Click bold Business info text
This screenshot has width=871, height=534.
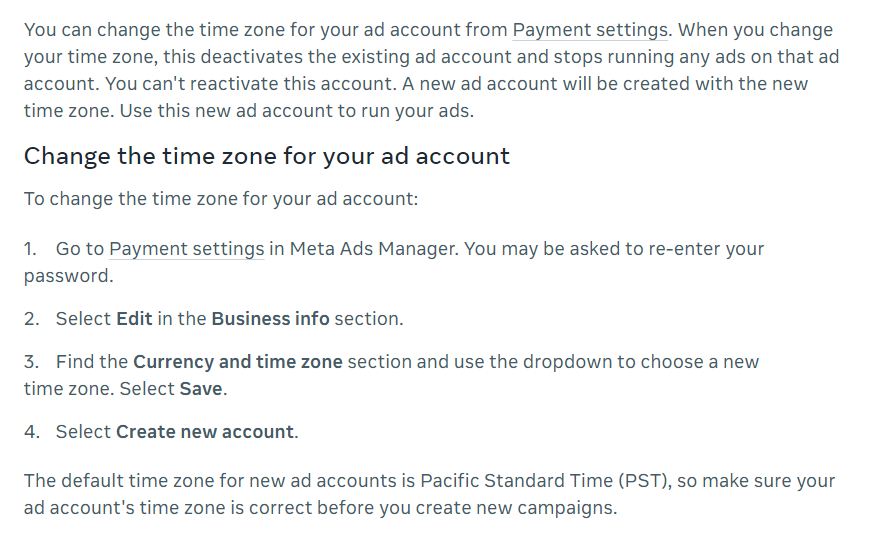pos(271,319)
